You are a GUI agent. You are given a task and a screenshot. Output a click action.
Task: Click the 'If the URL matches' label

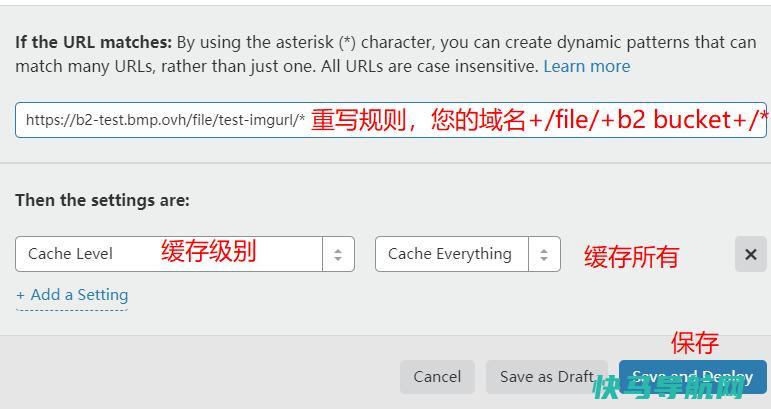pyautogui.click(x=93, y=42)
